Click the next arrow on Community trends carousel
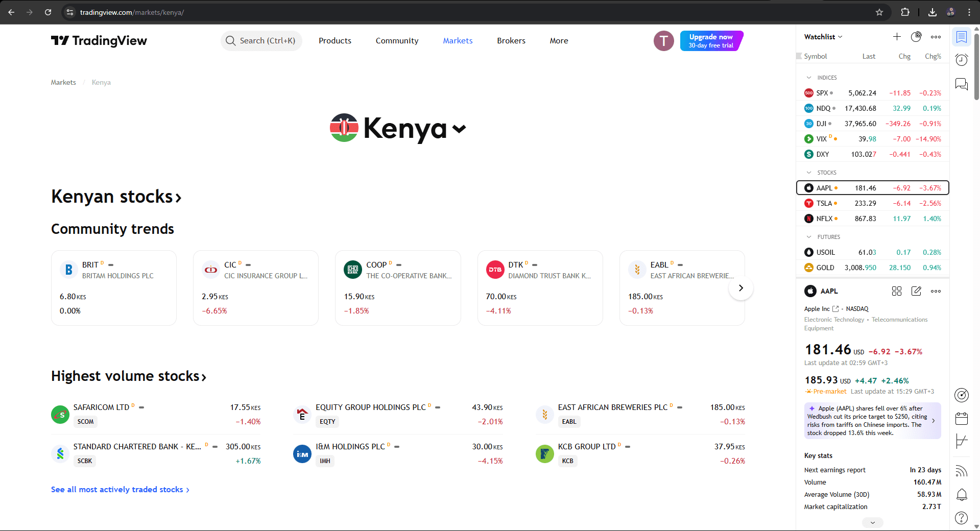 (x=740, y=288)
